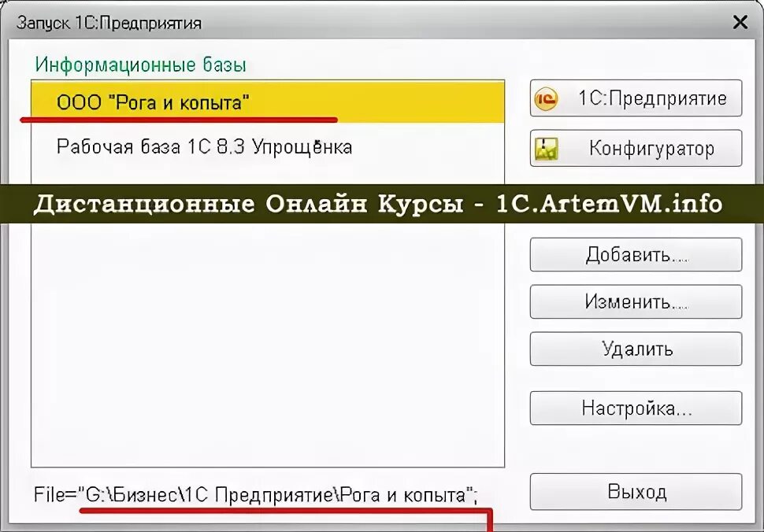Click the Информационные базы heading
The width and height of the screenshot is (764, 532).
140,65
